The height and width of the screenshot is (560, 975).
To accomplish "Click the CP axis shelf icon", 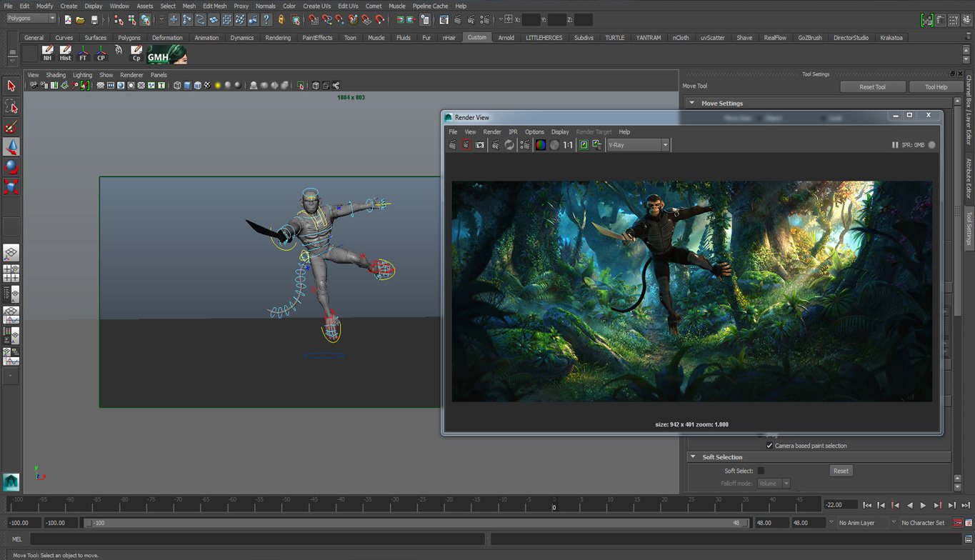I will pos(101,54).
